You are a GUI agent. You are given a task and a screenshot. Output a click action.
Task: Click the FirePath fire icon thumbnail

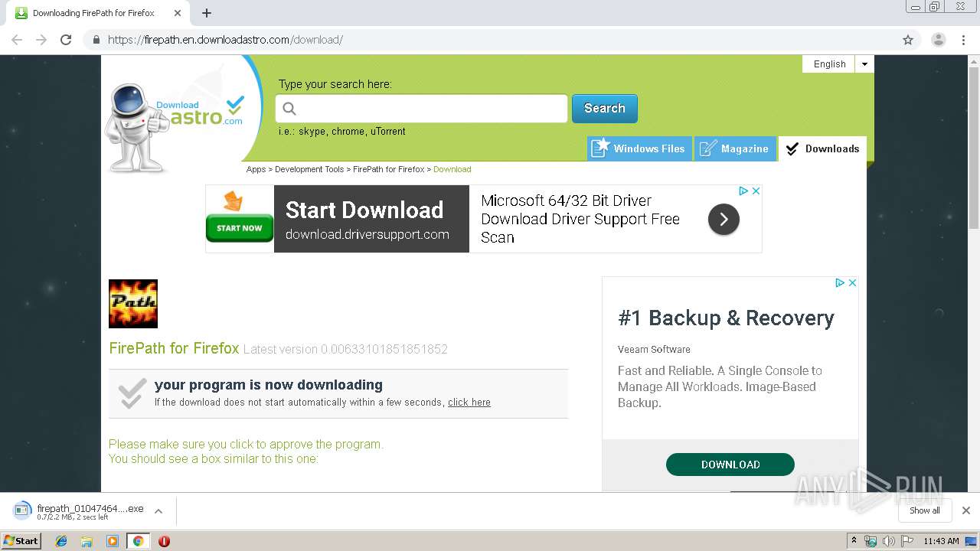point(133,304)
